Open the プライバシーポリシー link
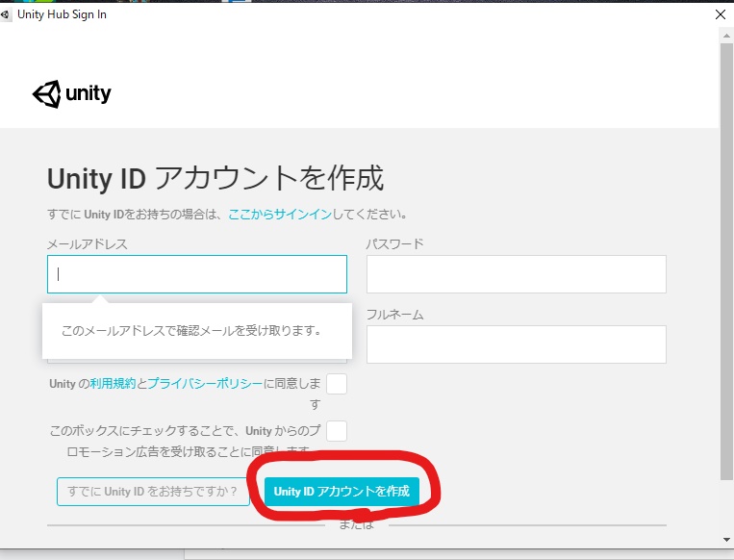 [x=205, y=384]
